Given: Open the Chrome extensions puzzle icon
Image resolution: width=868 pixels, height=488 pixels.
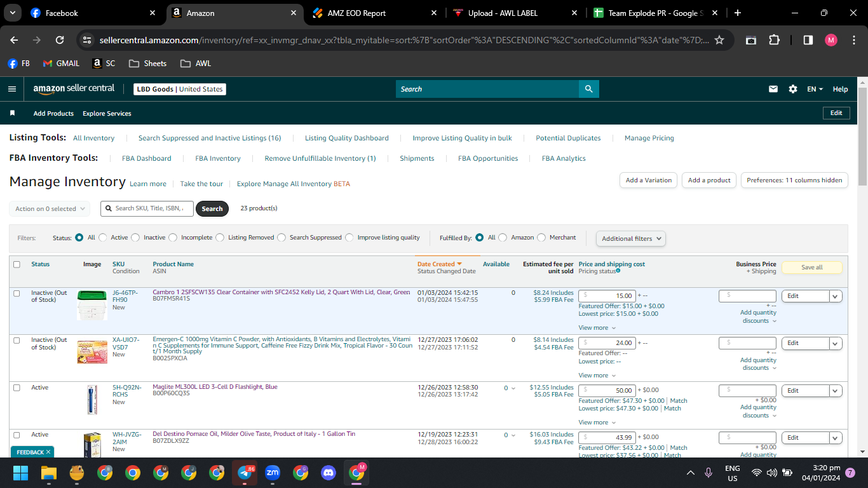Looking at the screenshot, I should (774, 40).
